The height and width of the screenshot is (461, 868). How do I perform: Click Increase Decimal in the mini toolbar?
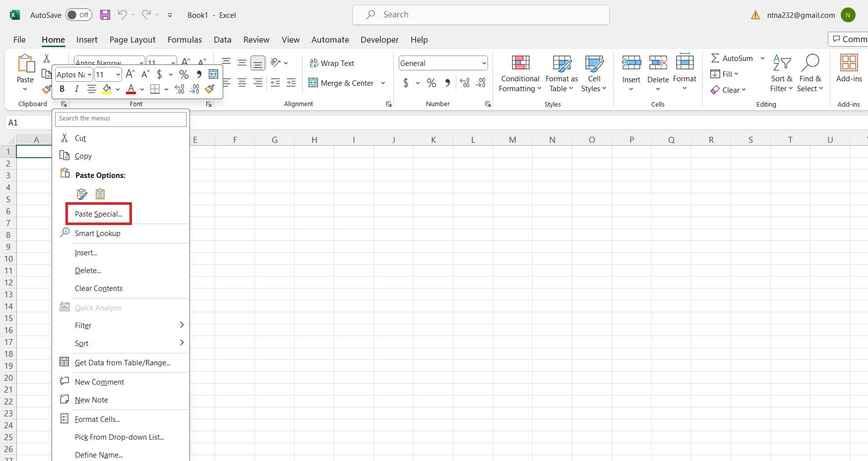pyautogui.click(x=180, y=89)
